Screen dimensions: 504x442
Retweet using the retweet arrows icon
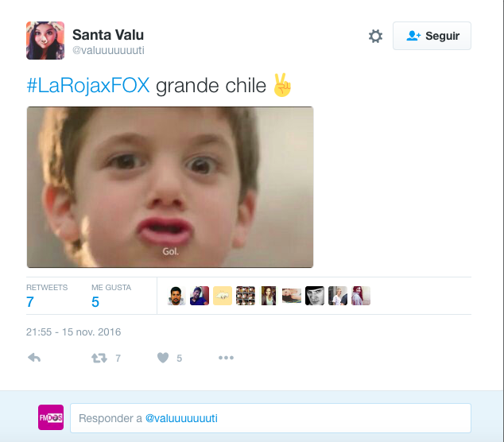tap(99, 358)
